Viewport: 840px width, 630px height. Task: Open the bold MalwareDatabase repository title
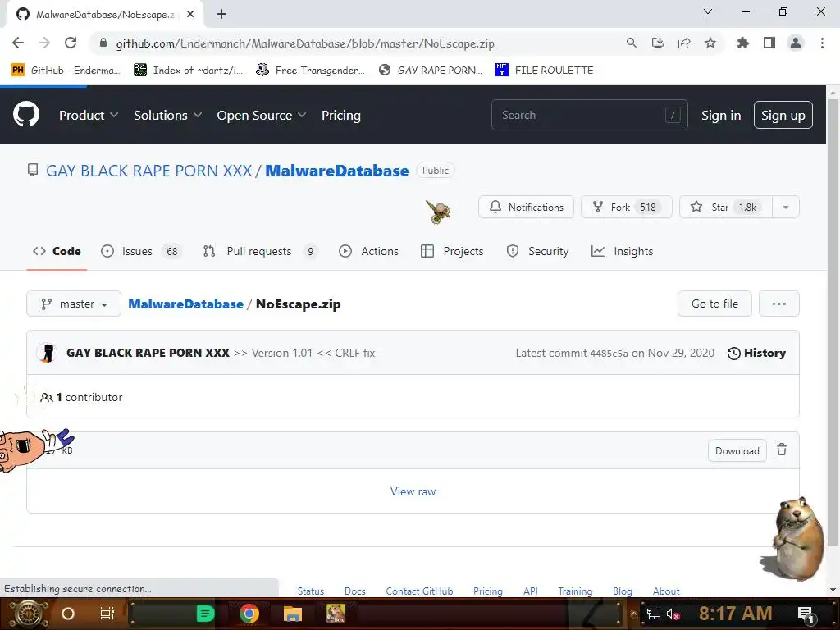[x=337, y=171]
